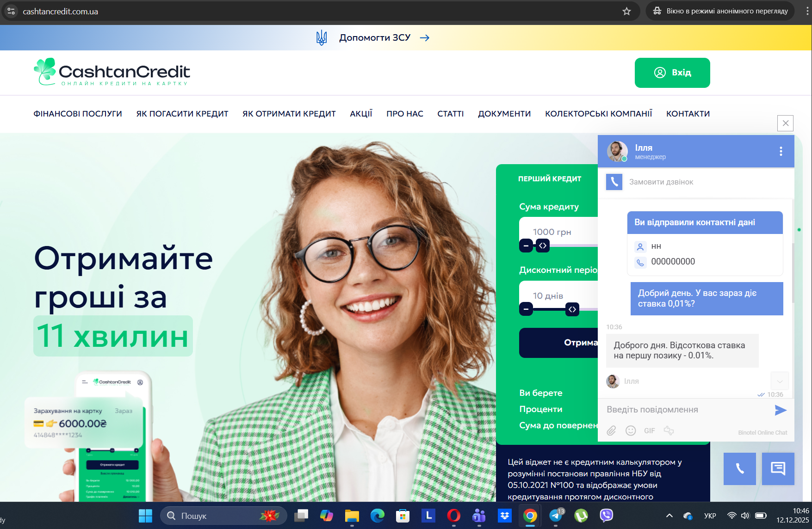Click the site information icon in address bar

click(11, 11)
